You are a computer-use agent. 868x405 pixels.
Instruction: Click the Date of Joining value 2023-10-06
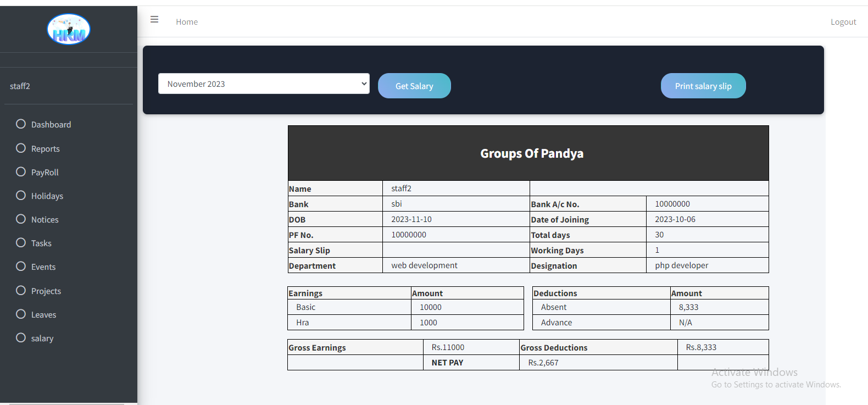click(675, 219)
